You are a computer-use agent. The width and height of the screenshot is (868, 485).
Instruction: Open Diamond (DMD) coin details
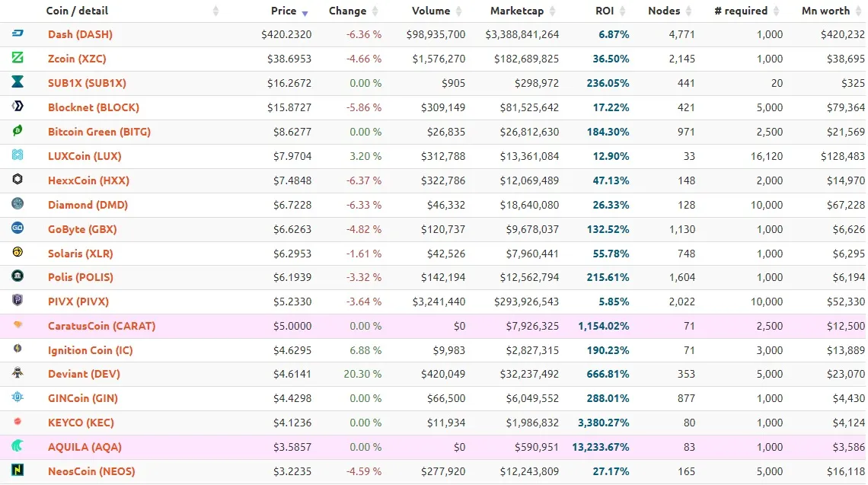coord(88,205)
